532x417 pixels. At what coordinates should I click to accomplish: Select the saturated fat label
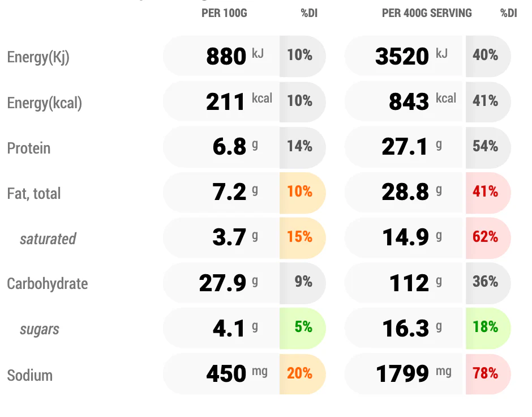(48, 239)
